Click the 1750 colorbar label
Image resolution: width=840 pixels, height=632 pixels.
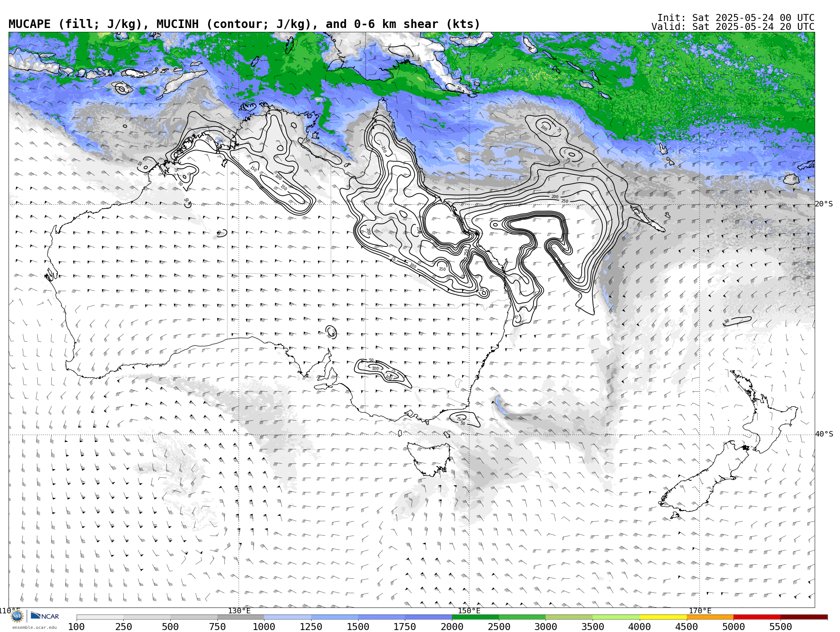click(405, 627)
